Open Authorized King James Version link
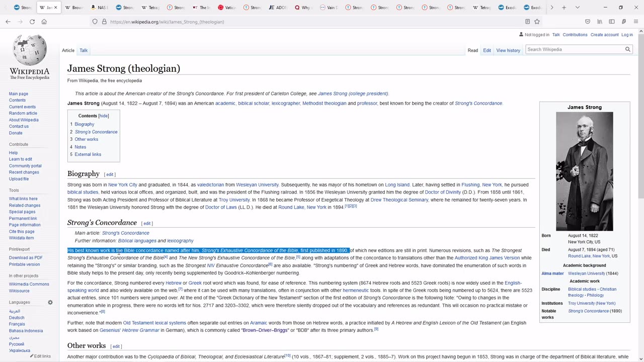 click(487, 258)
